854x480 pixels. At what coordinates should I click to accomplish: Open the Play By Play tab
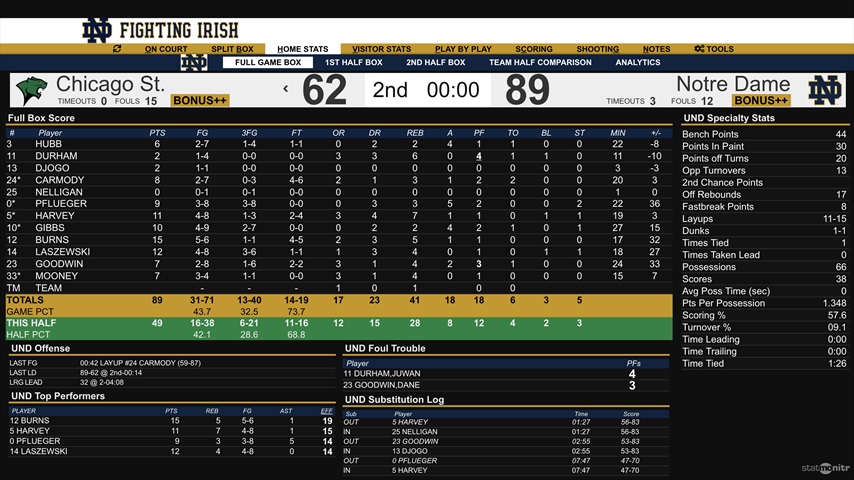pyautogui.click(x=463, y=49)
